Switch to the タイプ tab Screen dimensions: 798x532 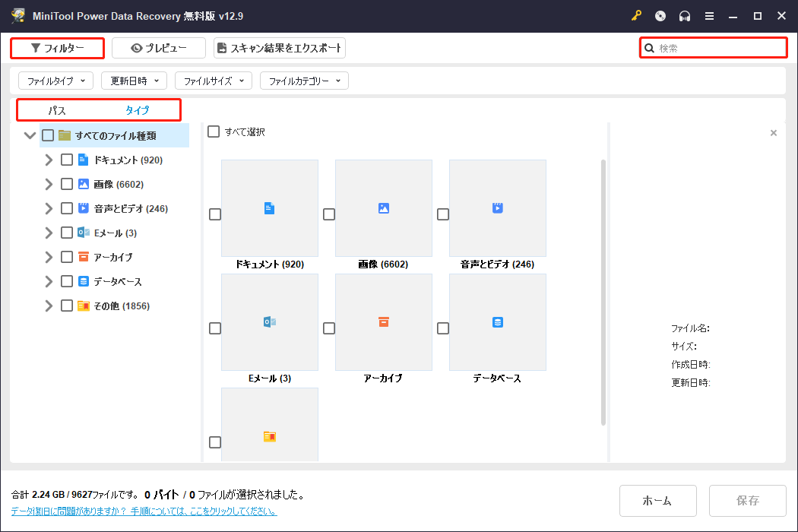coord(138,110)
